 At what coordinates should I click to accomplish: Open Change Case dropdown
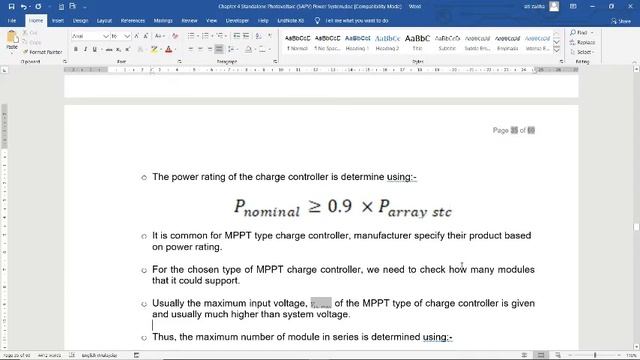pyautogui.click(x=160, y=36)
